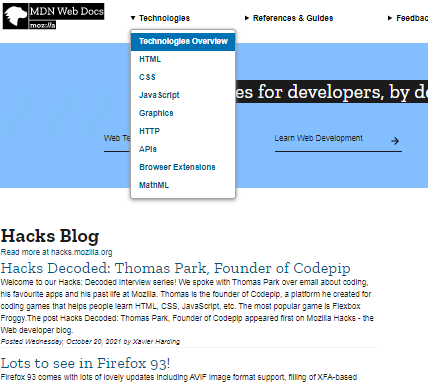The image size is (428, 382).
Task: Expand the Feedback menu
Action: tap(408, 18)
